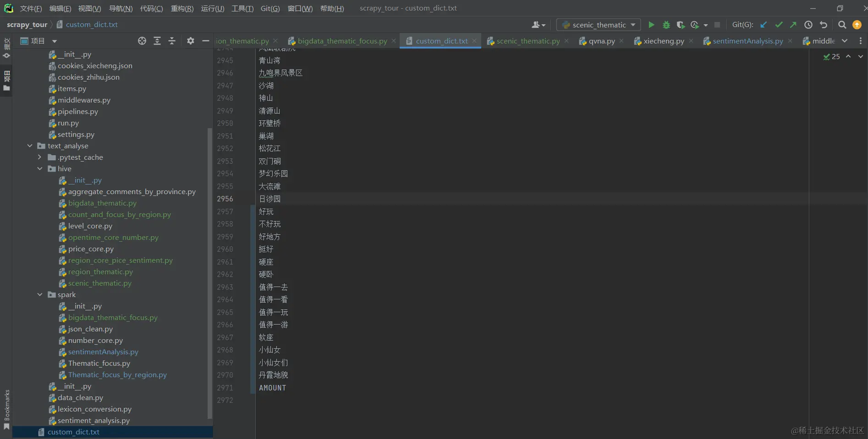Open the Commit tool window stripe button
The image size is (868, 439).
[6, 48]
